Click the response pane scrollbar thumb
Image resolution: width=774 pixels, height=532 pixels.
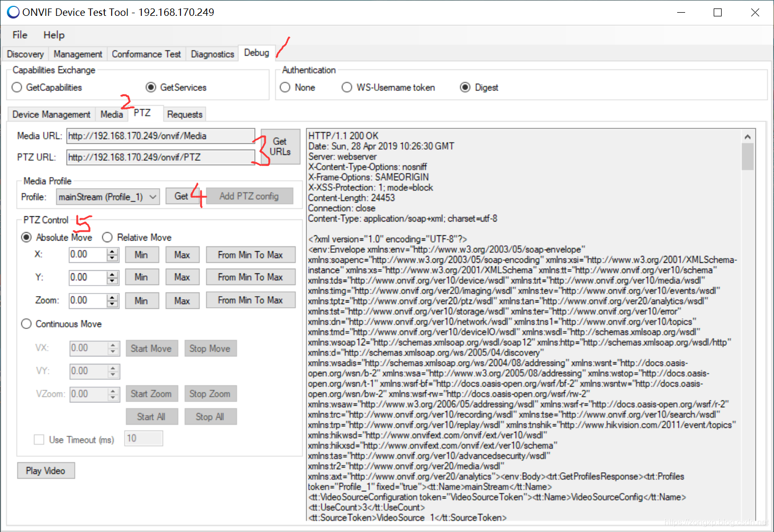pos(748,157)
